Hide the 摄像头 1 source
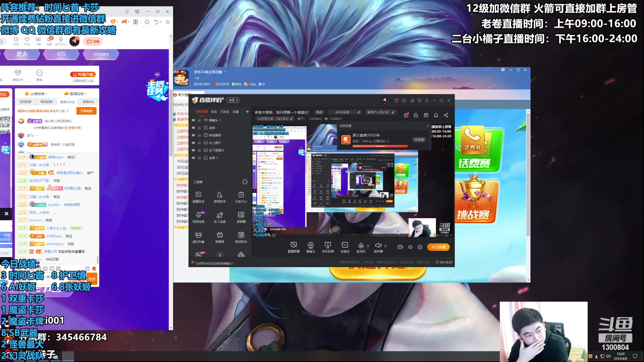The width and height of the screenshot is (644, 362). point(193,120)
